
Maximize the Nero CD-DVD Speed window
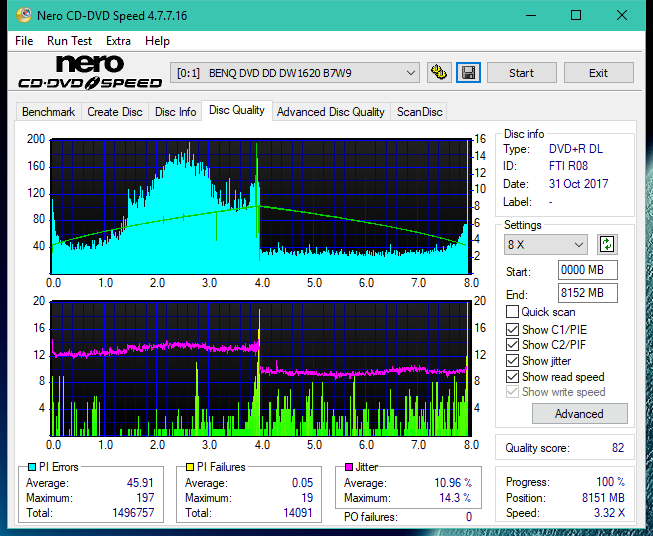pyautogui.click(x=576, y=16)
